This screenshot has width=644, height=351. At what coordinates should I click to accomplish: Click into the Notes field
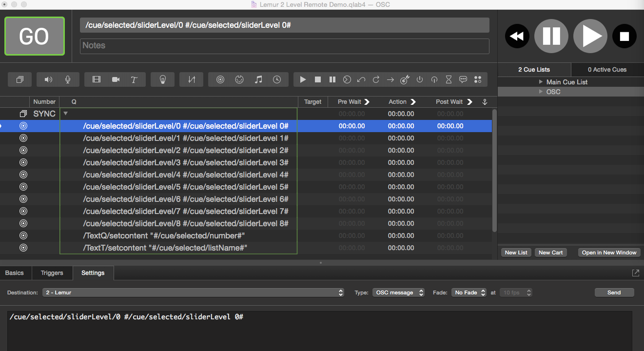pos(284,46)
